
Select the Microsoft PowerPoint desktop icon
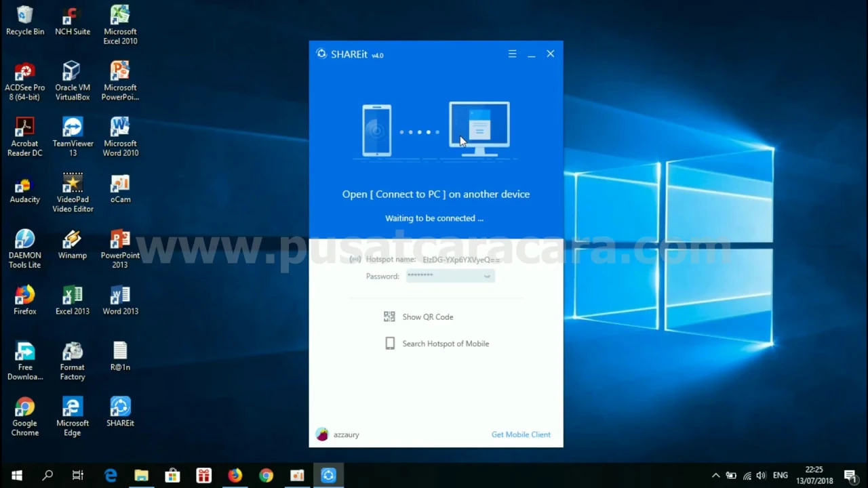coord(120,81)
